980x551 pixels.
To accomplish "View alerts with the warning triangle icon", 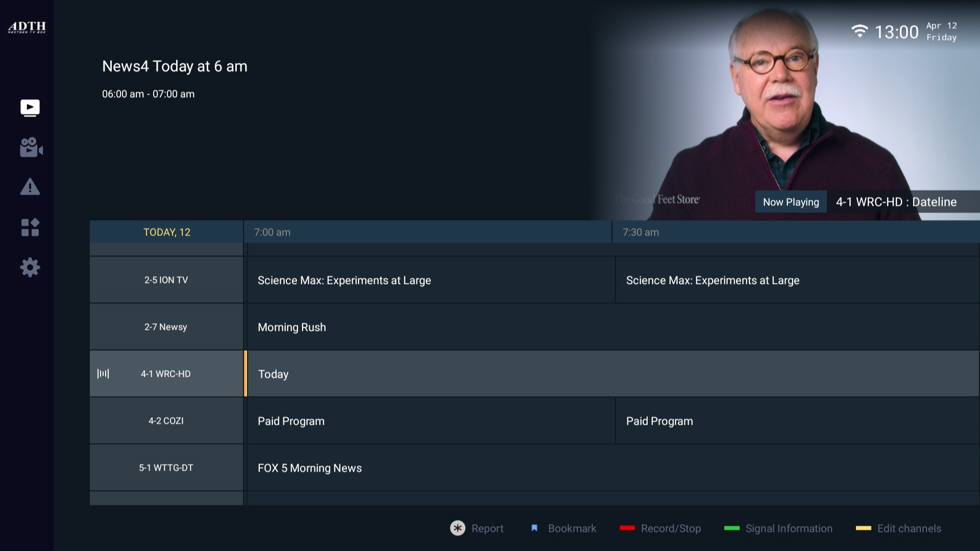I will [30, 187].
